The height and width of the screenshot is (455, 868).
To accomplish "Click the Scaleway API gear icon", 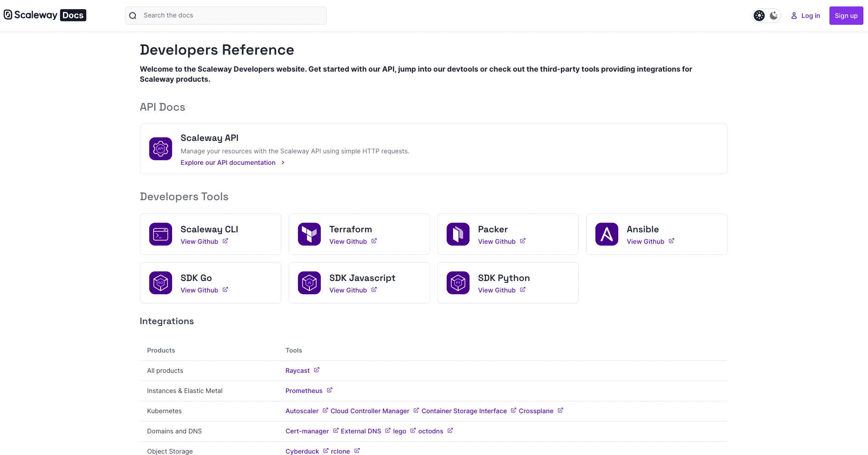I will [x=160, y=148].
